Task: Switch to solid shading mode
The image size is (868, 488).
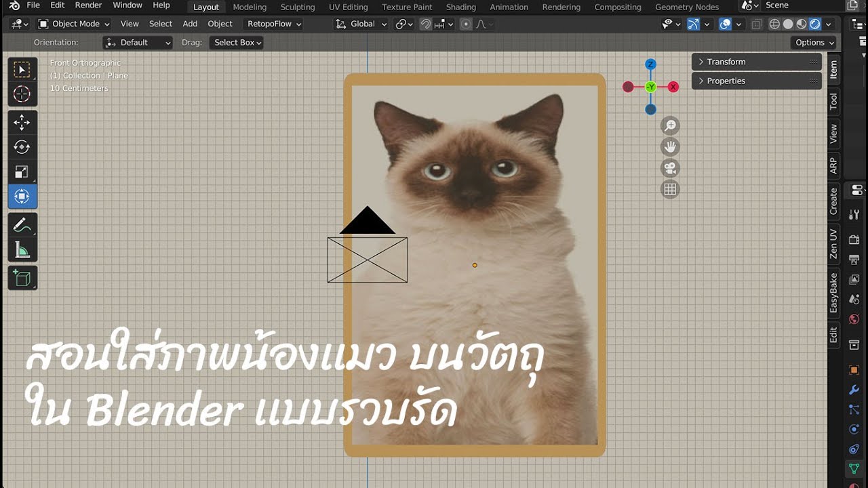Action: click(x=788, y=24)
